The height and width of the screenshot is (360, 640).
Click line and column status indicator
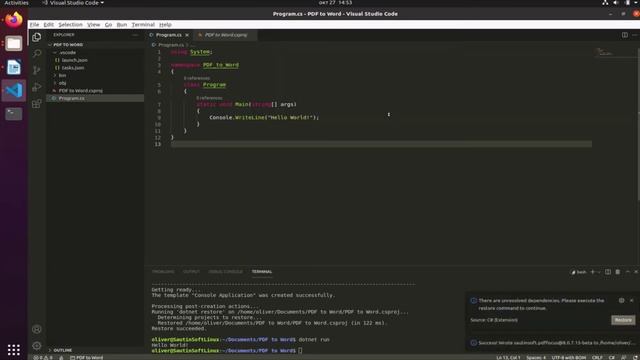pos(508,358)
